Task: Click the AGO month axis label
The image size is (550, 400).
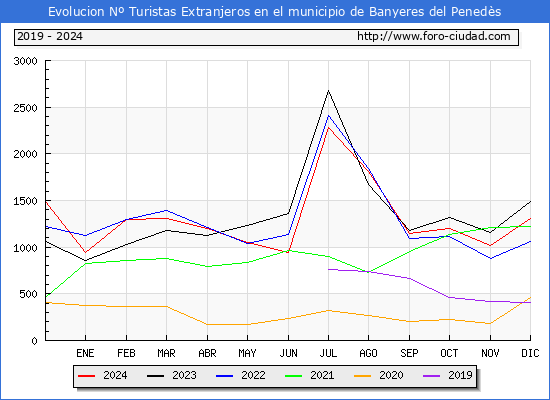Action: 368,353
